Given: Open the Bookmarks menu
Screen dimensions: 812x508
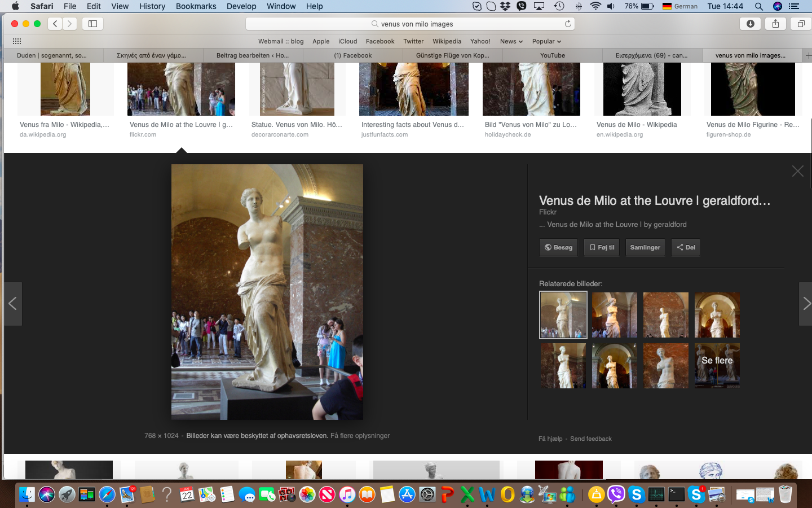Looking at the screenshot, I should (196, 6).
